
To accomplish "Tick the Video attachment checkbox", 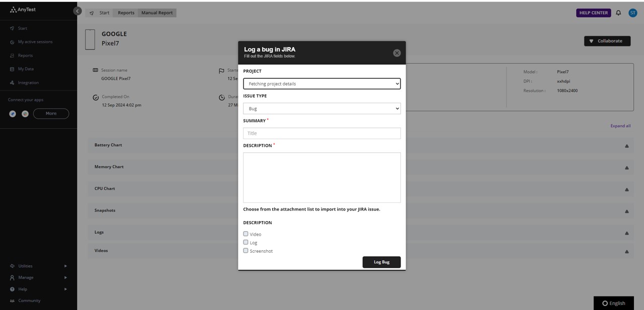I will [x=246, y=234].
